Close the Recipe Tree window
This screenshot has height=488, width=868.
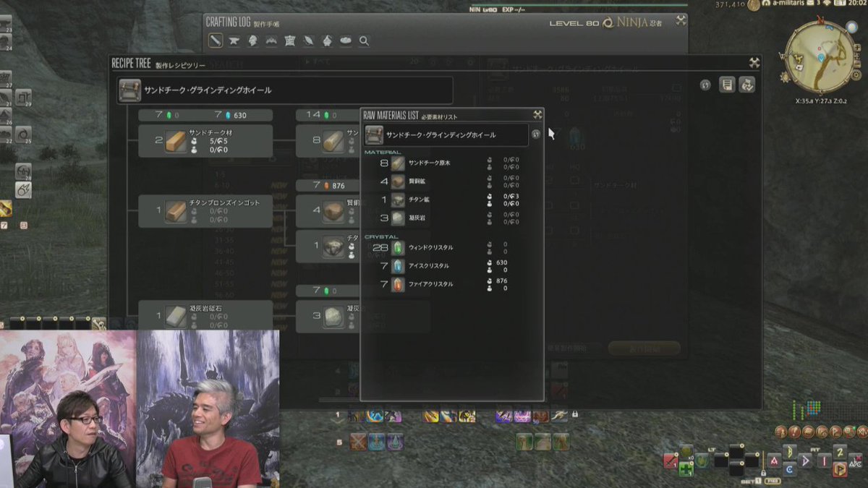pyautogui.click(x=754, y=63)
